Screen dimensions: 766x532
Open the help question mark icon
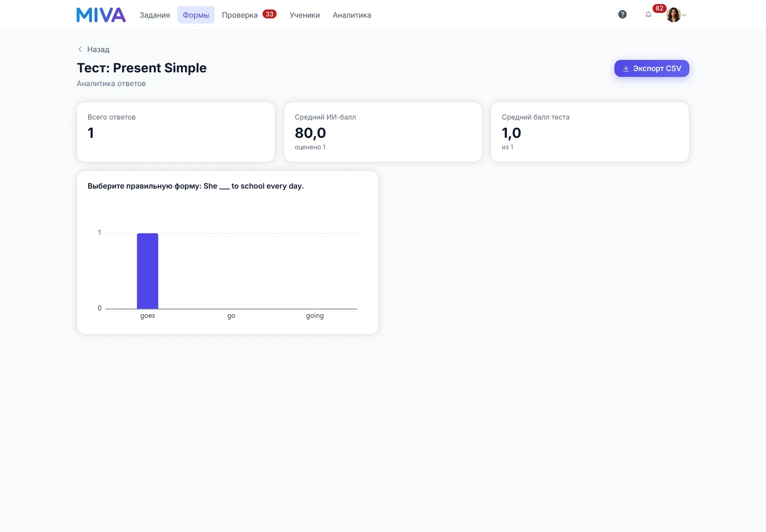622,14
